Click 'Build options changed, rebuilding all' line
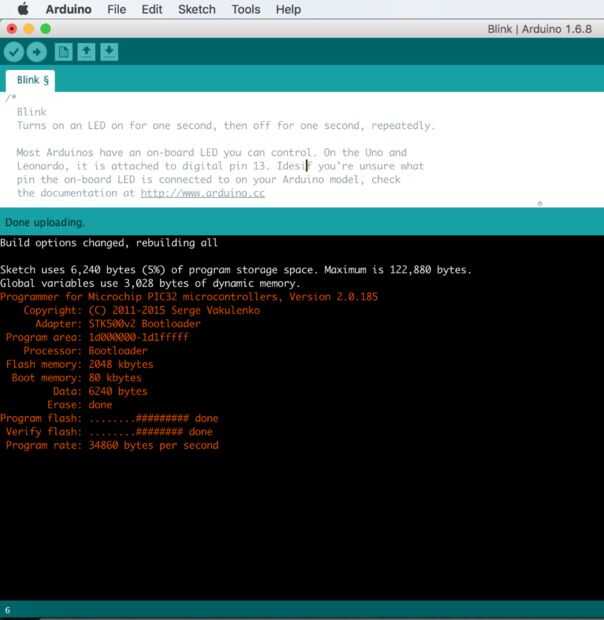 109,243
